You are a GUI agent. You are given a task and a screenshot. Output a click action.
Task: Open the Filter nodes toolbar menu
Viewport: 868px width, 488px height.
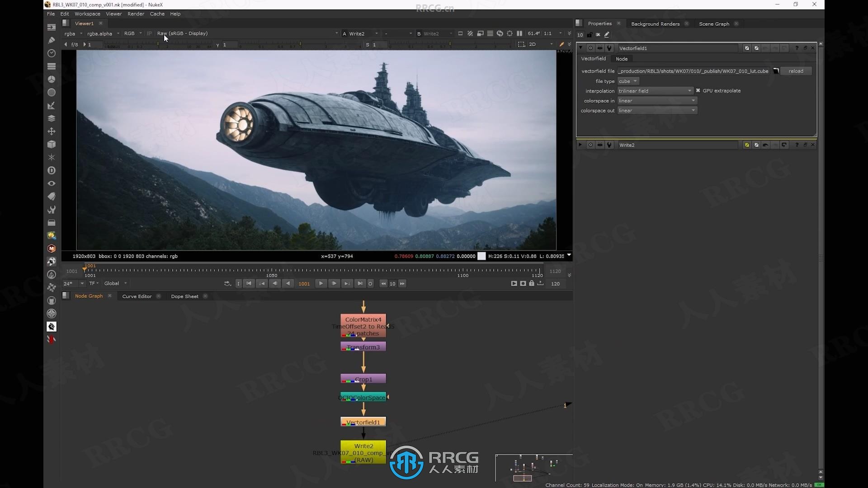[52, 92]
